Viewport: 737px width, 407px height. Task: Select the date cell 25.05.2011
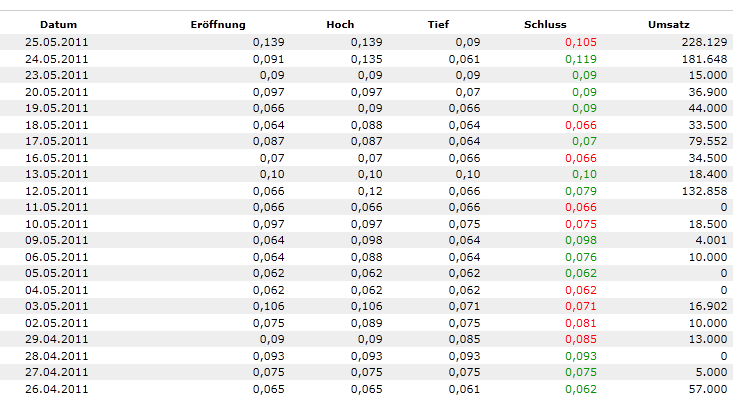pyautogui.click(x=58, y=42)
